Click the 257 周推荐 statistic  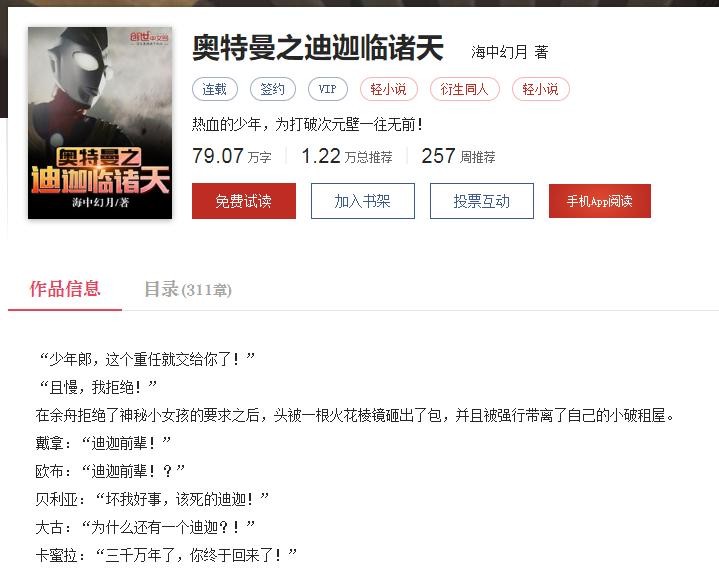[x=458, y=156]
